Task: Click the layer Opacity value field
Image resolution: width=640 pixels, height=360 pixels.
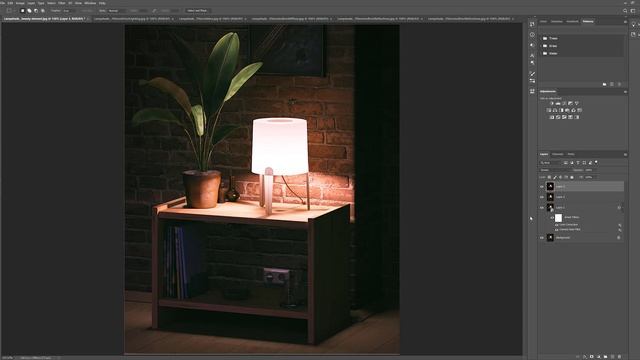Action: pos(589,170)
